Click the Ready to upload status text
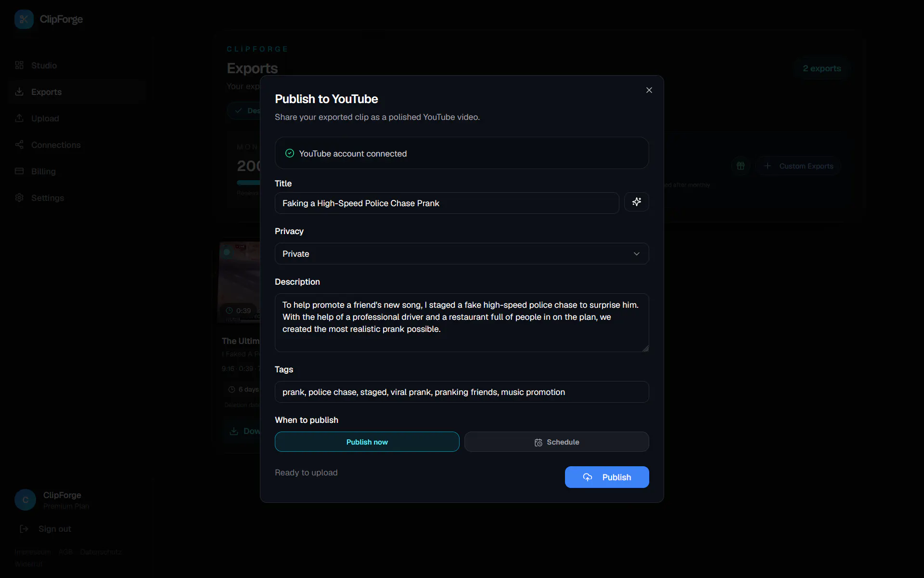 coord(306,473)
